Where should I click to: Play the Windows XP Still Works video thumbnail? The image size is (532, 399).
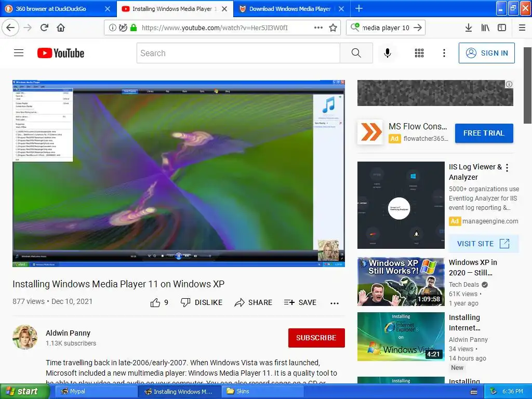pyautogui.click(x=401, y=282)
